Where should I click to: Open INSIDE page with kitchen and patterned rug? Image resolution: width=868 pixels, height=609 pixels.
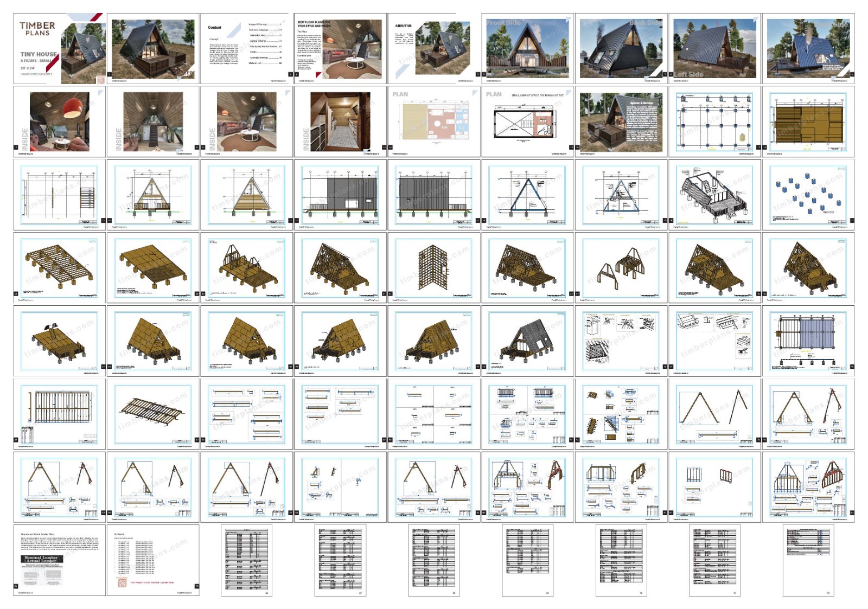coord(340,122)
